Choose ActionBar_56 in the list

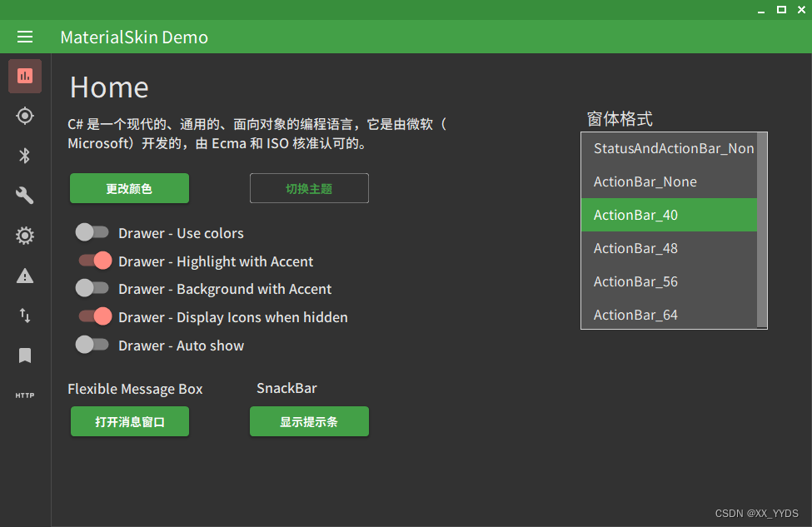(669, 281)
